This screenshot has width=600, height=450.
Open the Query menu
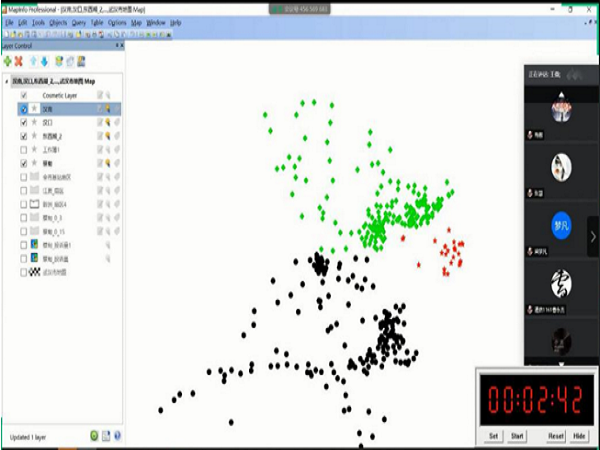pos(78,22)
